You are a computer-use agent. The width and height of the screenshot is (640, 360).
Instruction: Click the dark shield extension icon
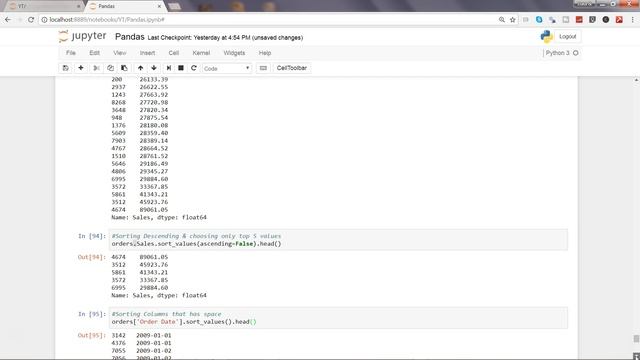coord(592,20)
